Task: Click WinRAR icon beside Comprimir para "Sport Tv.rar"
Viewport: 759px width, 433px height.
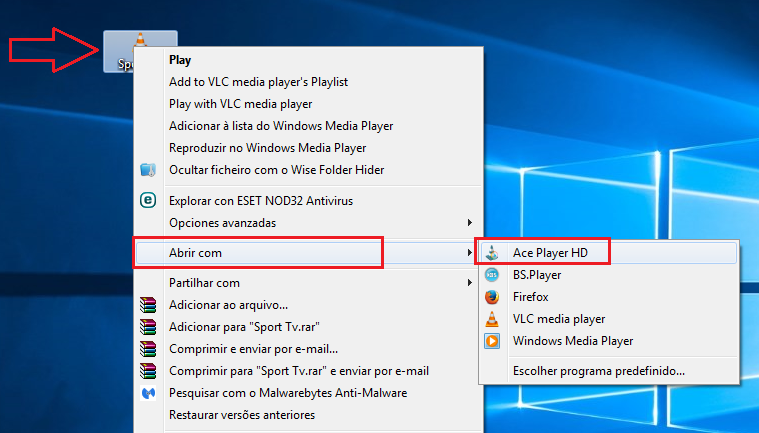Action: point(148,371)
